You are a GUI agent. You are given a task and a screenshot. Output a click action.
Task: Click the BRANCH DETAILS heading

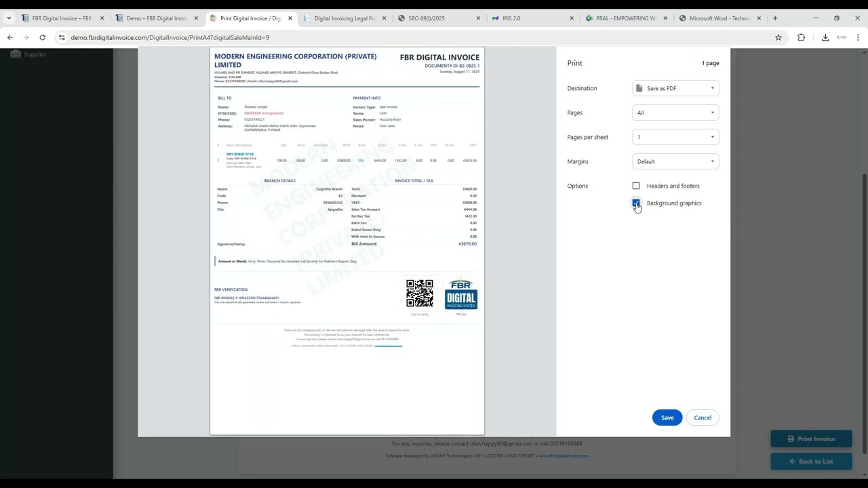279,181
